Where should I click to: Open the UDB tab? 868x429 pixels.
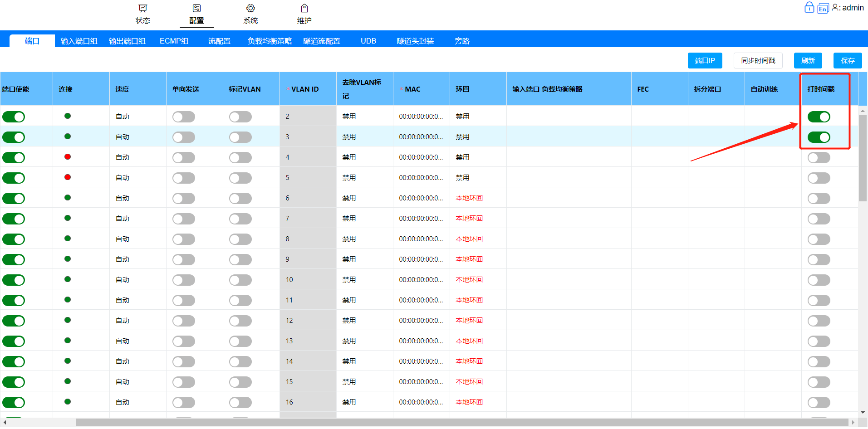pos(368,41)
